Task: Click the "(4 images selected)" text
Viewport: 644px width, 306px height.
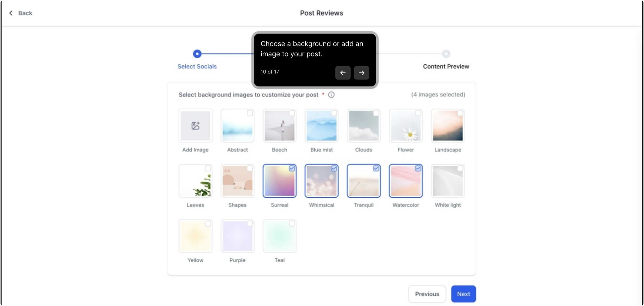Action: 438,95
